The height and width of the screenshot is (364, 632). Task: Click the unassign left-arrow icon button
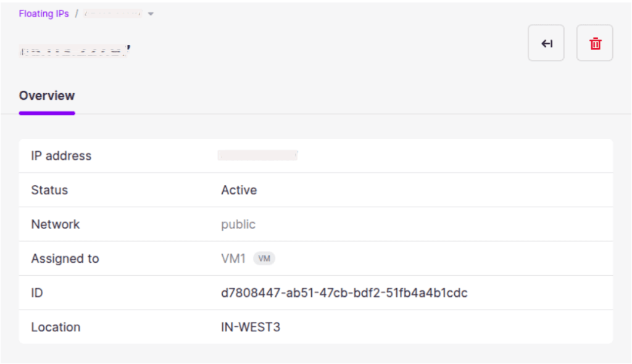[x=546, y=43]
